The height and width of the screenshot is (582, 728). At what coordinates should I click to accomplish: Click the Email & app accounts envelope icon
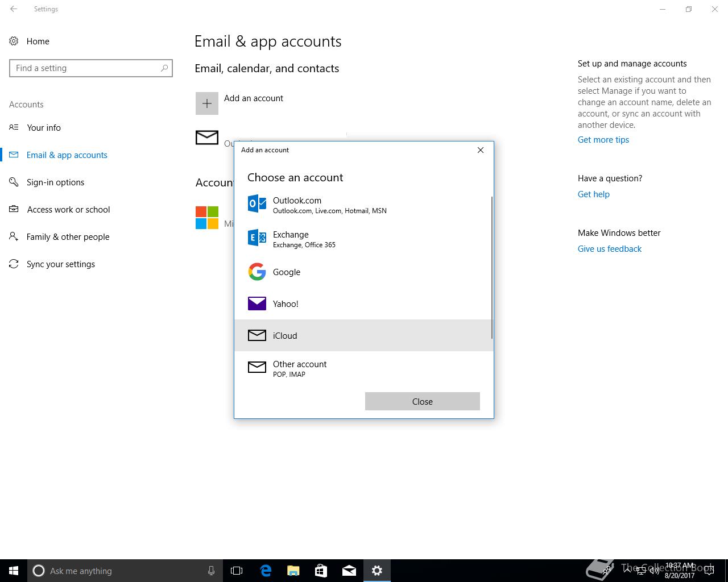14,155
